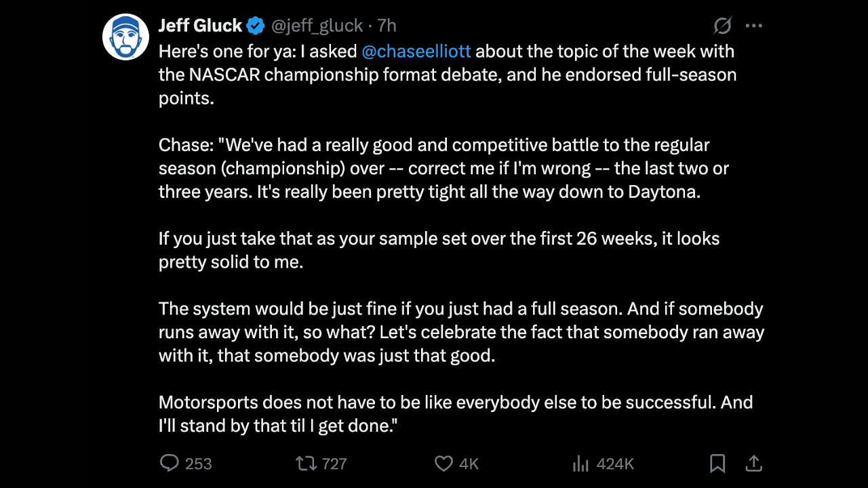This screenshot has height=488, width=868.
Task: Click the Jeff Gluck display name
Action: pos(199,26)
